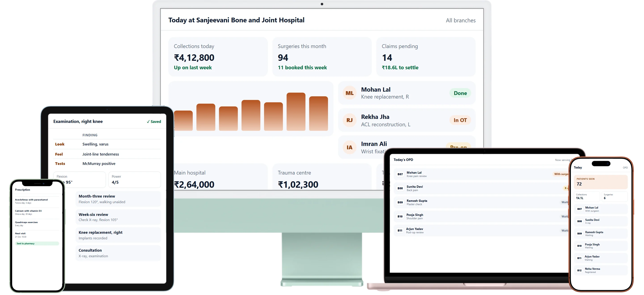Click the Power 4/5 field on tablet

click(134, 180)
